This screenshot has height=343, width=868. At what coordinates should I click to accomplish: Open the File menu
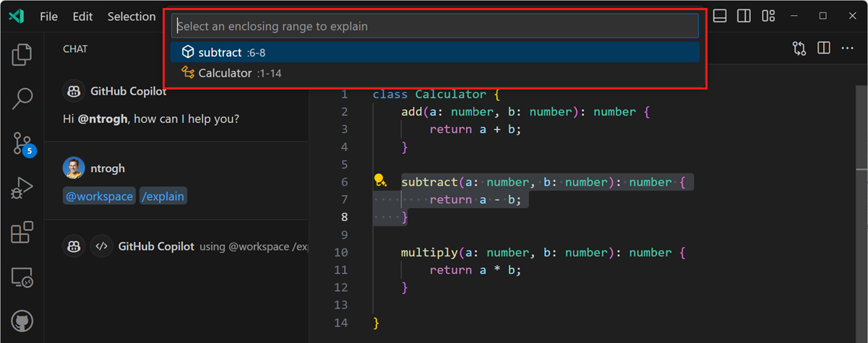pos(49,17)
